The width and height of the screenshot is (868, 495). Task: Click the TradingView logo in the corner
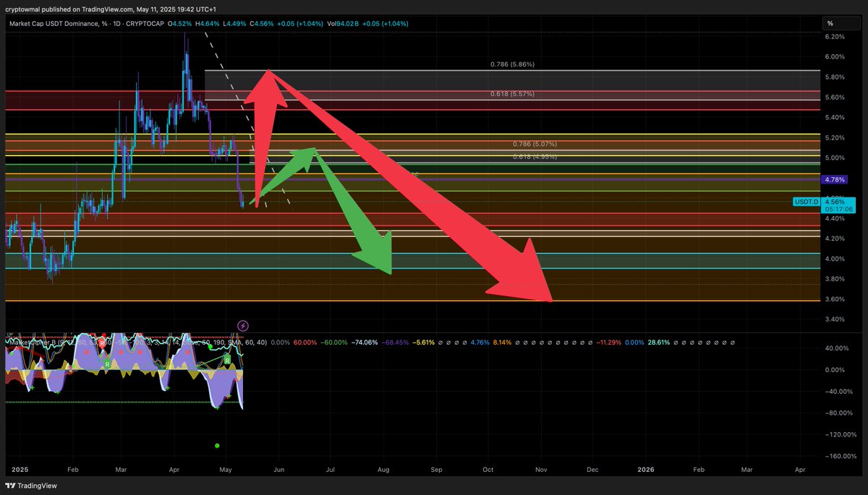tap(32, 486)
